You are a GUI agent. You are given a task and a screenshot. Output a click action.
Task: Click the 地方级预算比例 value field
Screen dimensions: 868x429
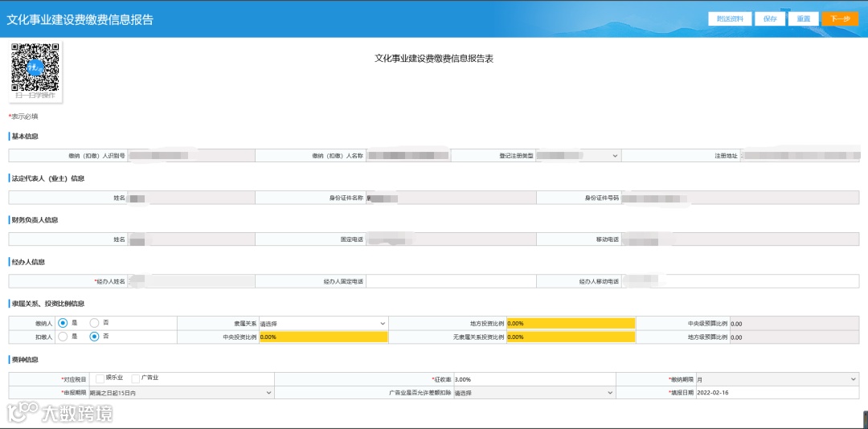pos(794,337)
